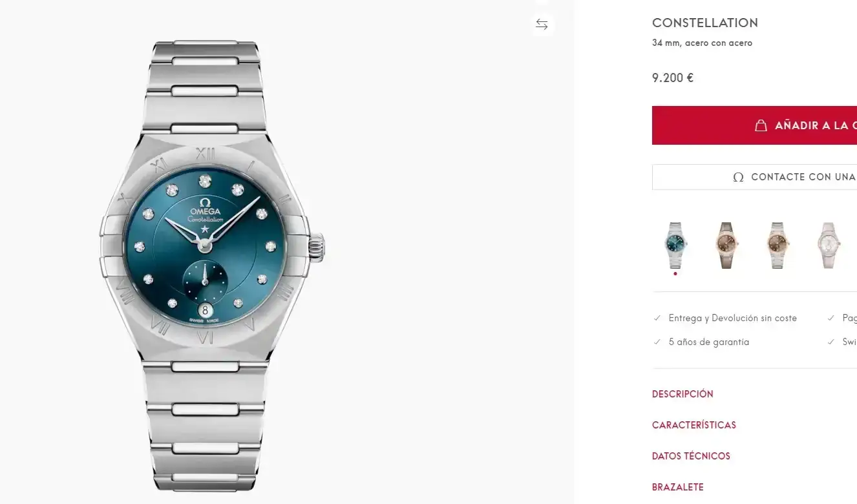
Task: Click the checkmark beside 5 años de garantía
Action: 657,342
